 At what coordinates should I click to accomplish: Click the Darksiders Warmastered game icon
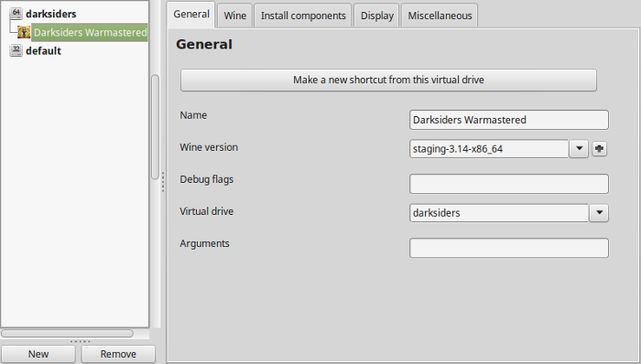(x=24, y=32)
